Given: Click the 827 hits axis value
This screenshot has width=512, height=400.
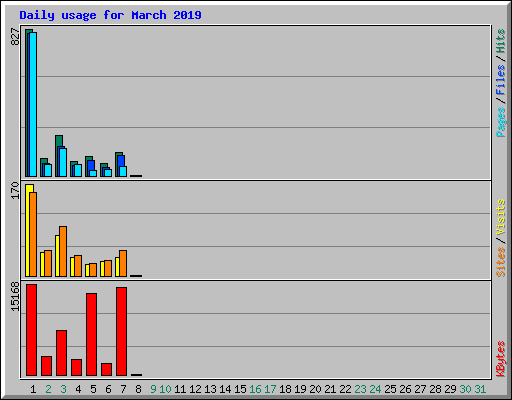Looking at the screenshot, I should click(15, 37).
